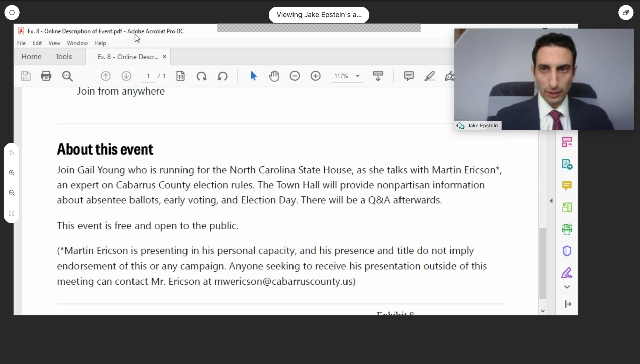Open the zoom percentage dropdown arrow
Image resolution: width=640 pixels, height=364 pixels.
pyautogui.click(x=358, y=76)
